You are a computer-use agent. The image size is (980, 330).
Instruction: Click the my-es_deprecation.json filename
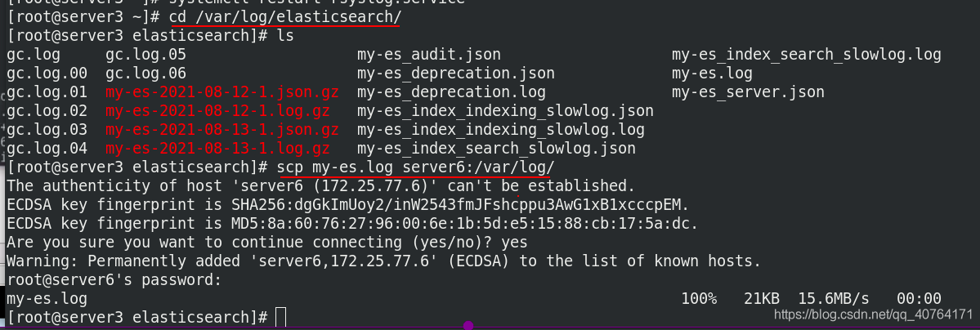(x=455, y=74)
